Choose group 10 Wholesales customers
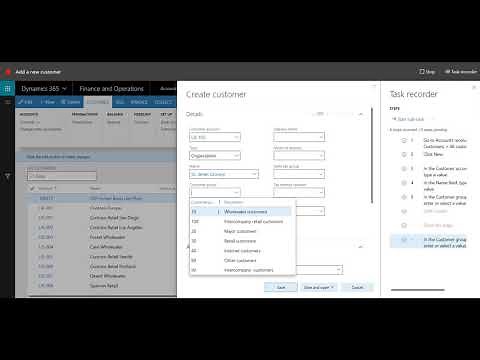This screenshot has height=360, width=480. click(241, 212)
